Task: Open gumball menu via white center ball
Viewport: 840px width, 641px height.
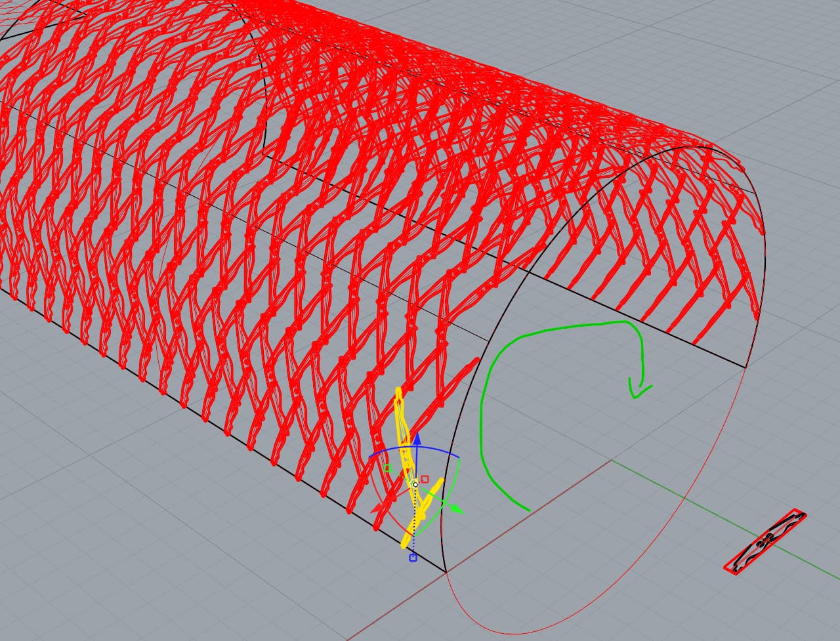Action: coord(415,484)
